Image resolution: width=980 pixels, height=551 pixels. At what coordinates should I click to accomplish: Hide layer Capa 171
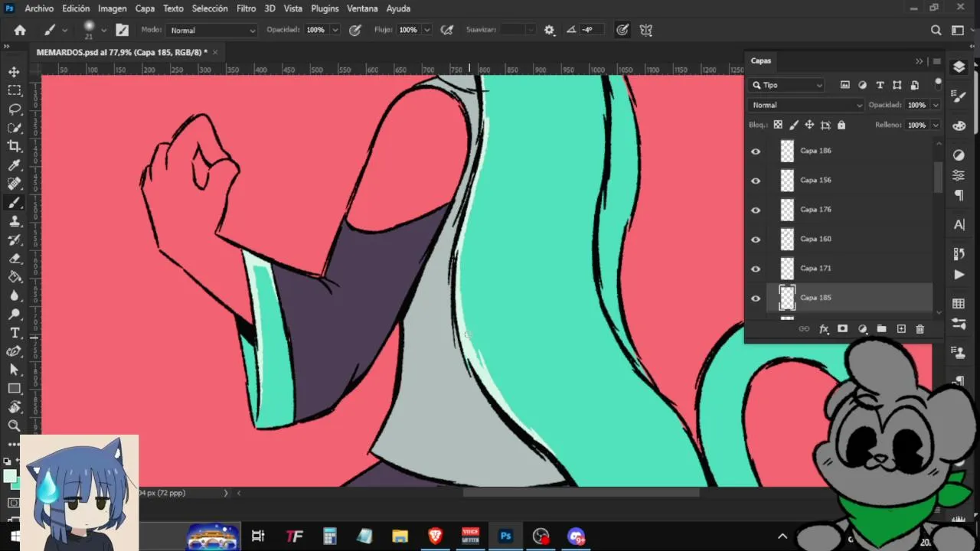[756, 269]
